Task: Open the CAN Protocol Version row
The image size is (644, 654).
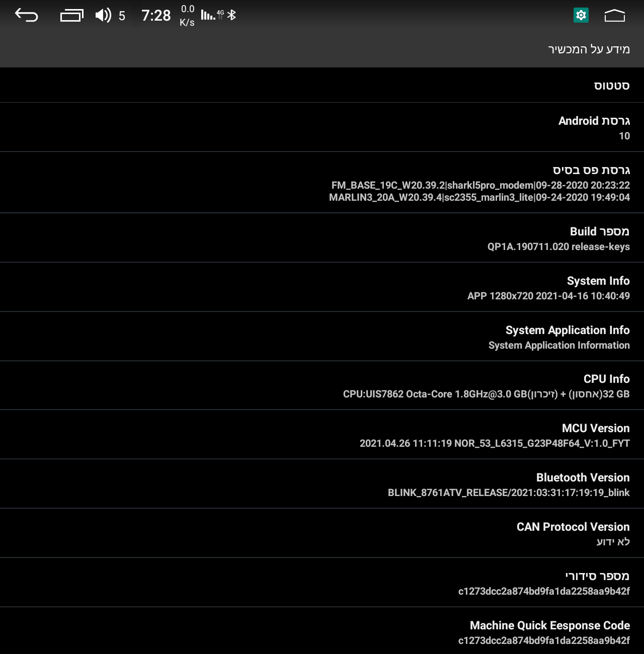Action: tap(322, 533)
